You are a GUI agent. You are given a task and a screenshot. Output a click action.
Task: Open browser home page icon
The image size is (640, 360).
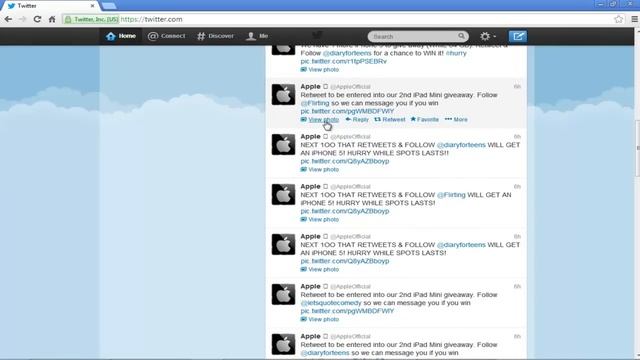pos(52,19)
